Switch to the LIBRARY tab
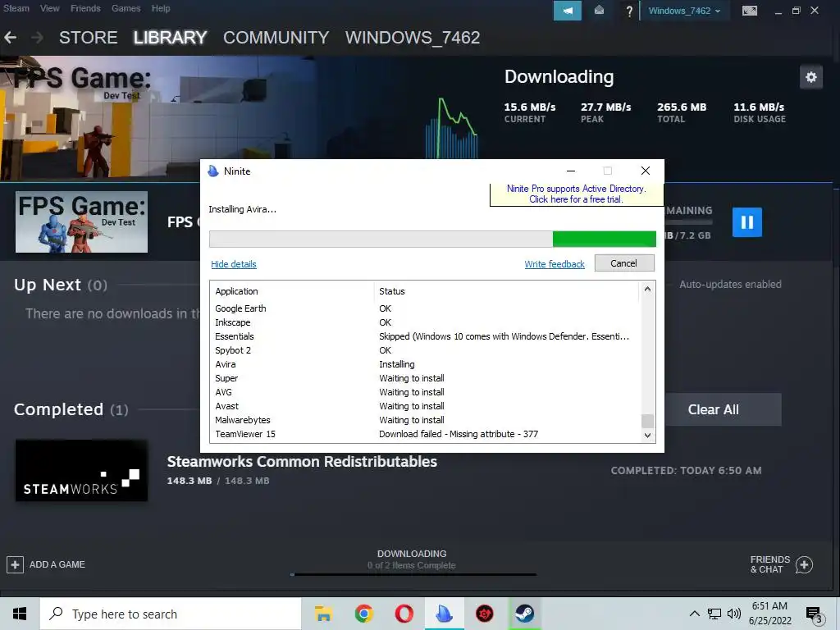 click(170, 38)
